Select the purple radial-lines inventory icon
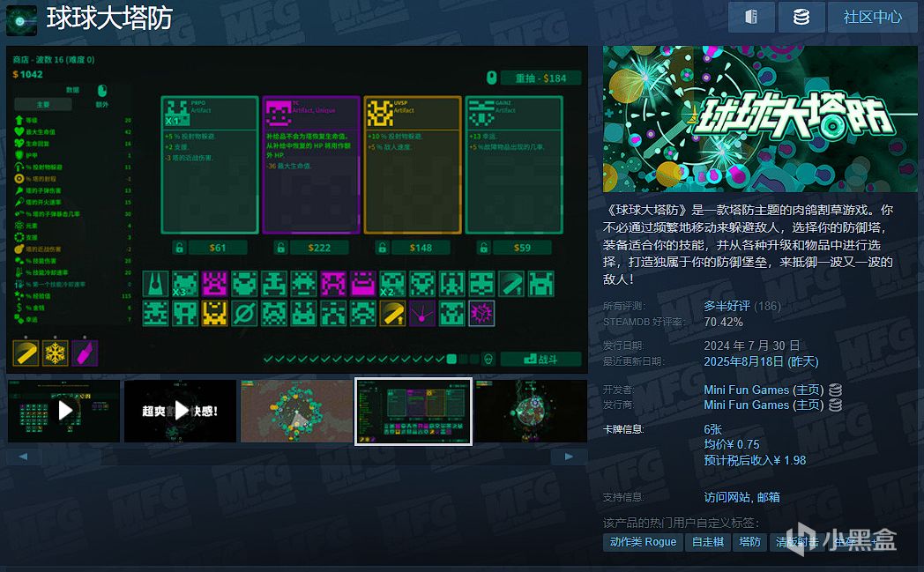Image resolution: width=924 pixels, height=572 pixels. (422, 314)
